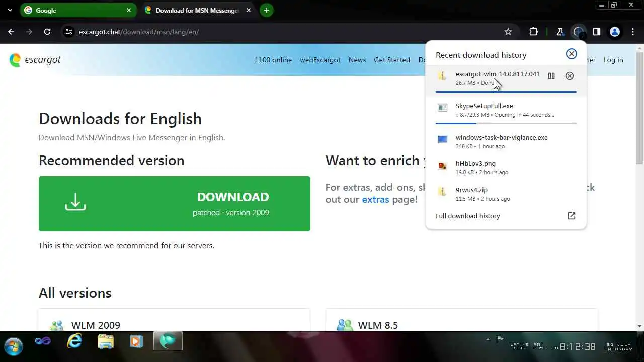Open the Windows Start menu
The height and width of the screenshot is (362, 644).
(14, 346)
